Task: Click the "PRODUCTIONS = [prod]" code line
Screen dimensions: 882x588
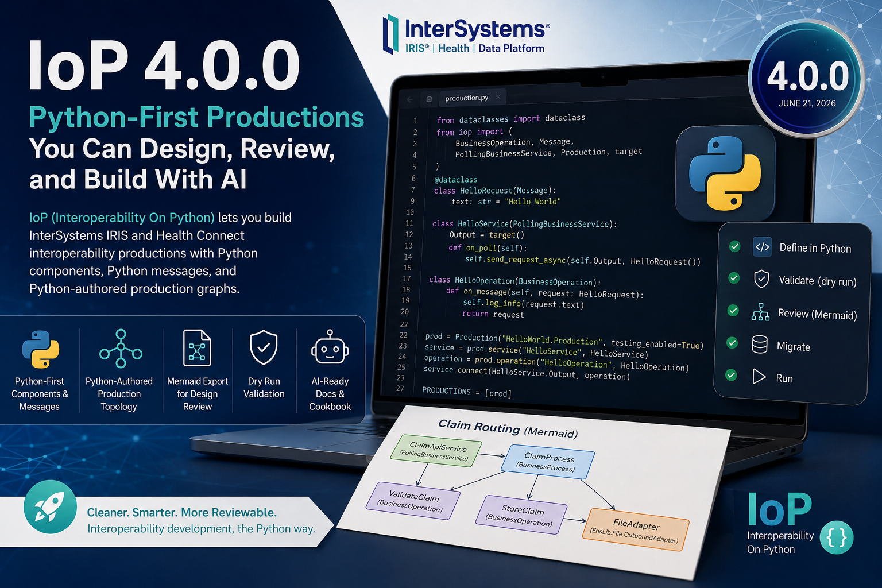Action: (467, 392)
